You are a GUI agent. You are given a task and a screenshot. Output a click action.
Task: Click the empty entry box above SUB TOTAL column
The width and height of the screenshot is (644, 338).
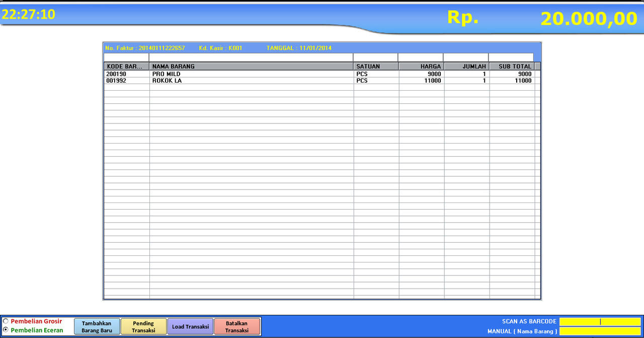pyautogui.click(x=511, y=57)
